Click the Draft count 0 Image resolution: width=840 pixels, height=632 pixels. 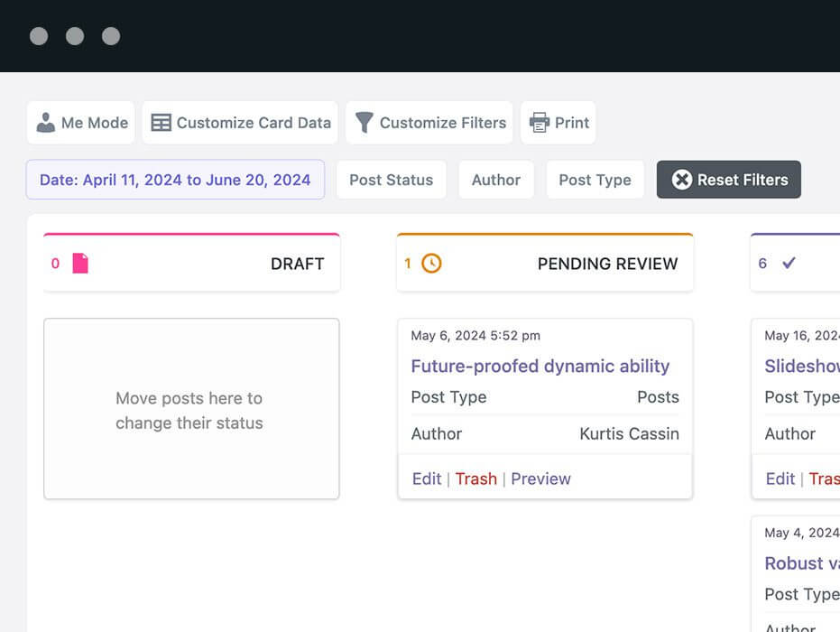tap(55, 264)
